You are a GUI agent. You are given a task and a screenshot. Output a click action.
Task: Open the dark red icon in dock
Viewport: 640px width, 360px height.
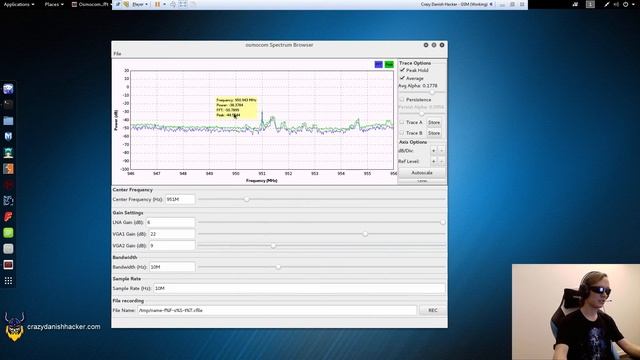point(8,184)
